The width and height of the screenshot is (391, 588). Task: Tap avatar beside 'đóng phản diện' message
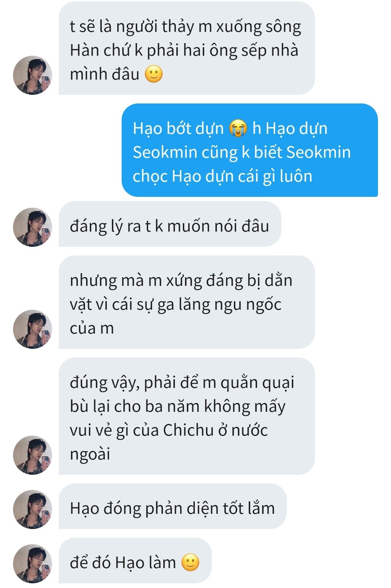click(33, 509)
